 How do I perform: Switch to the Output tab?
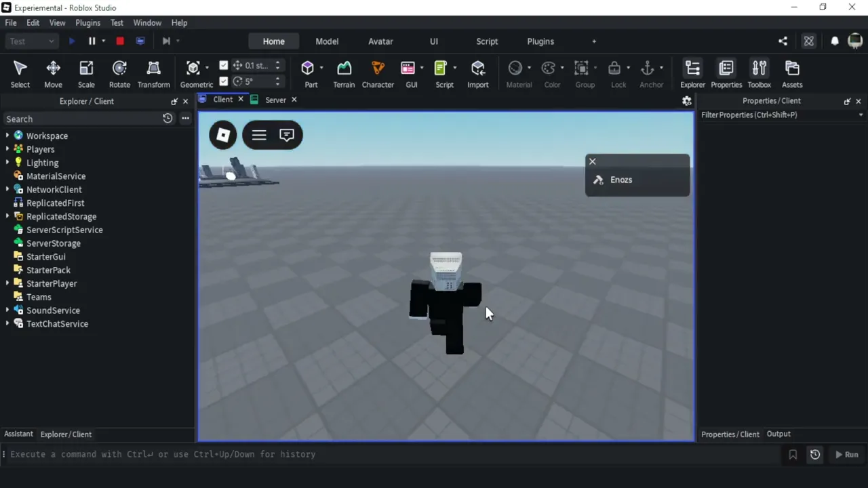point(778,434)
